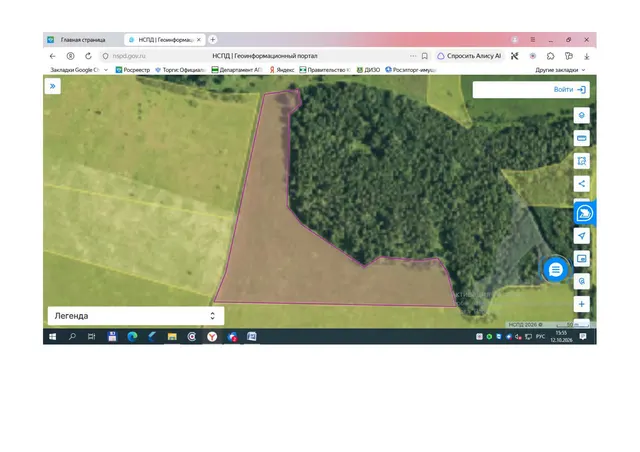Open the Yandex ID account icon
Screen dimensions: 640x452
(x=70, y=56)
